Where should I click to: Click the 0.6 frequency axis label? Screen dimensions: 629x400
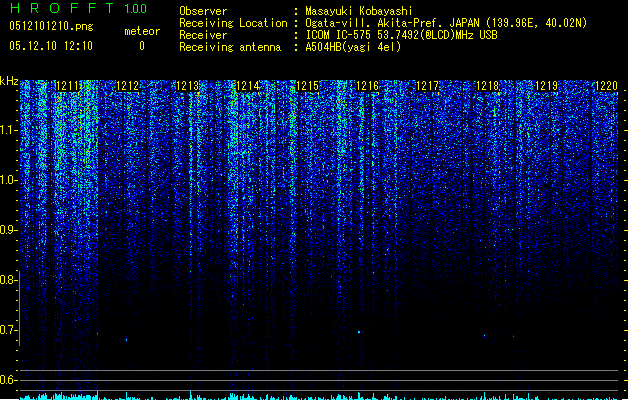9,380
